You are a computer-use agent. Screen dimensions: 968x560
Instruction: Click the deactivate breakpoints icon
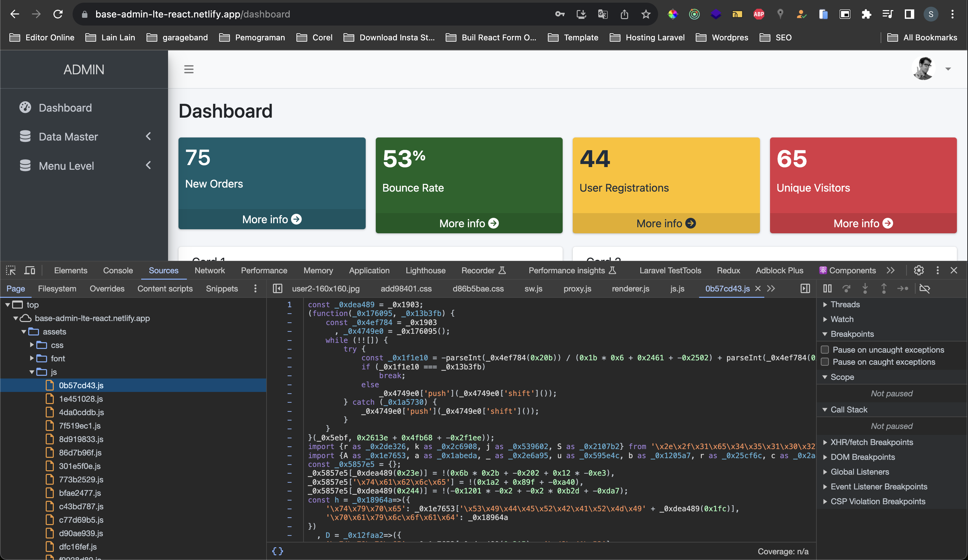[925, 288]
